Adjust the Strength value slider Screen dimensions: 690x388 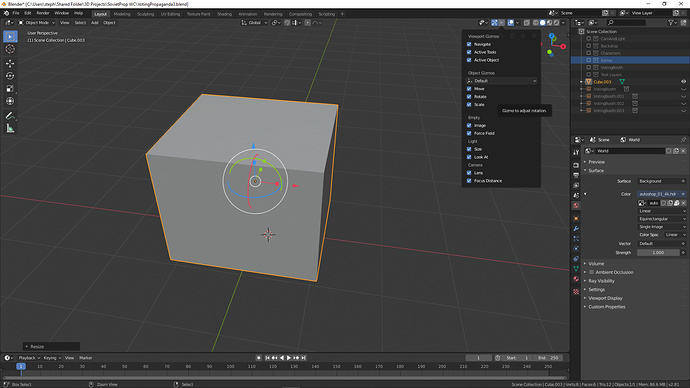[658, 253]
